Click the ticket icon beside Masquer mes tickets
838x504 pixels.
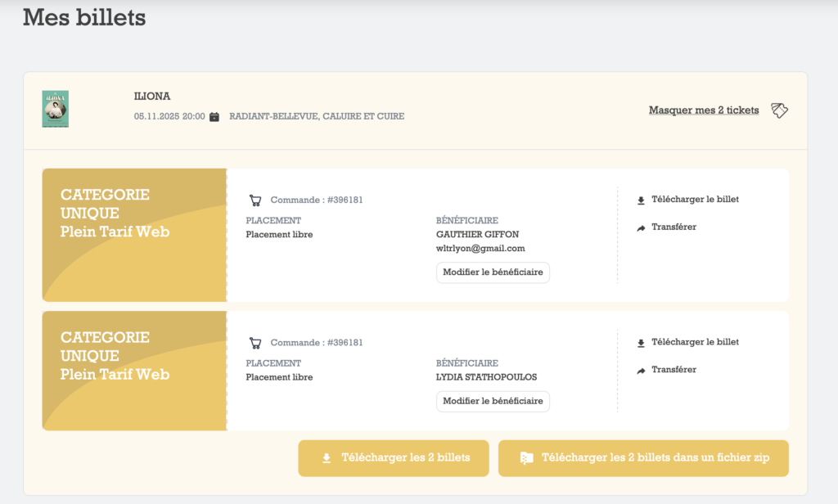tap(779, 110)
